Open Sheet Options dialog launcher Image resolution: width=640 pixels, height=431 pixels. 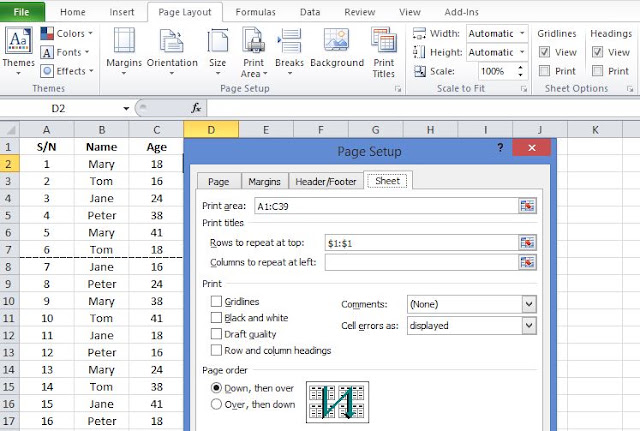[x=630, y=89]
